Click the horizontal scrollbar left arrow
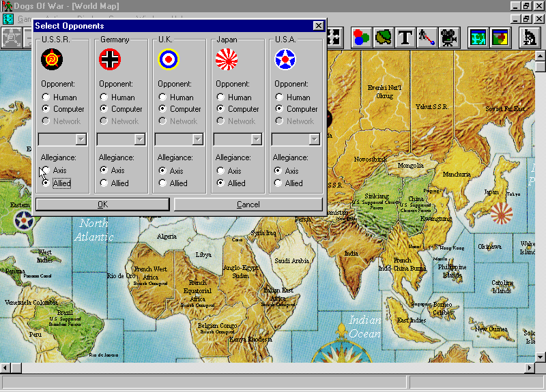Viewport: 546px width, 392px height. [x=5, y=367]
